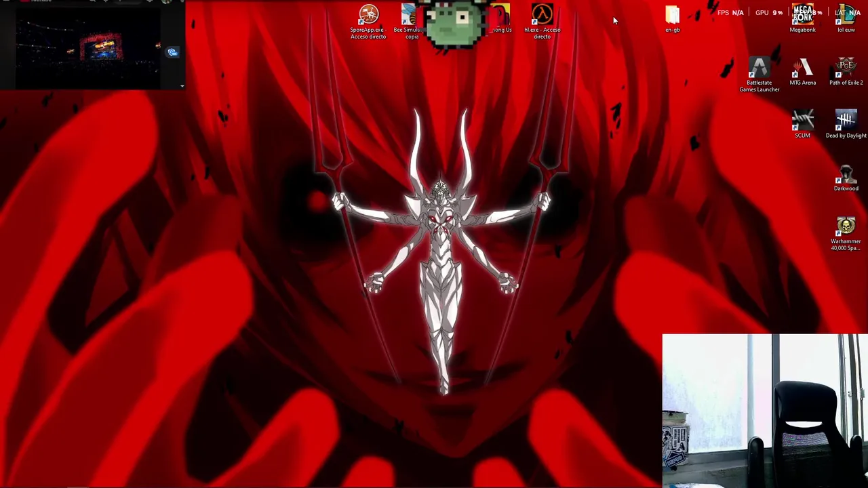Click the webcam feed overlay
The width and height of the screenshot is (868, 488).
click(x=765, y=410)
